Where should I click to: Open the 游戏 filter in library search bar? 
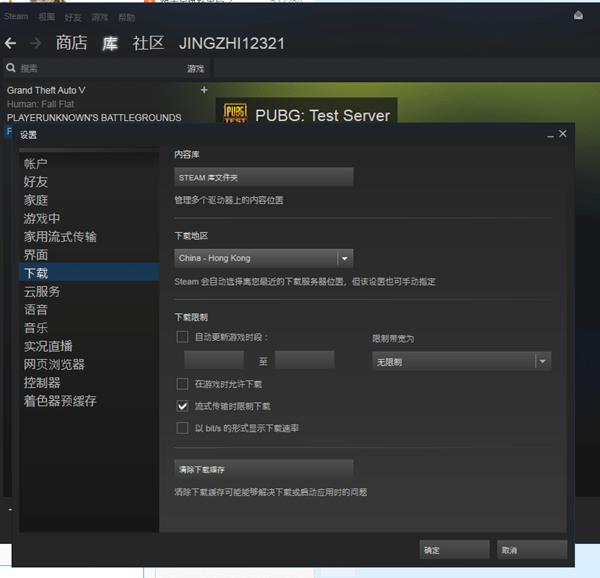(x=195, y=68)
